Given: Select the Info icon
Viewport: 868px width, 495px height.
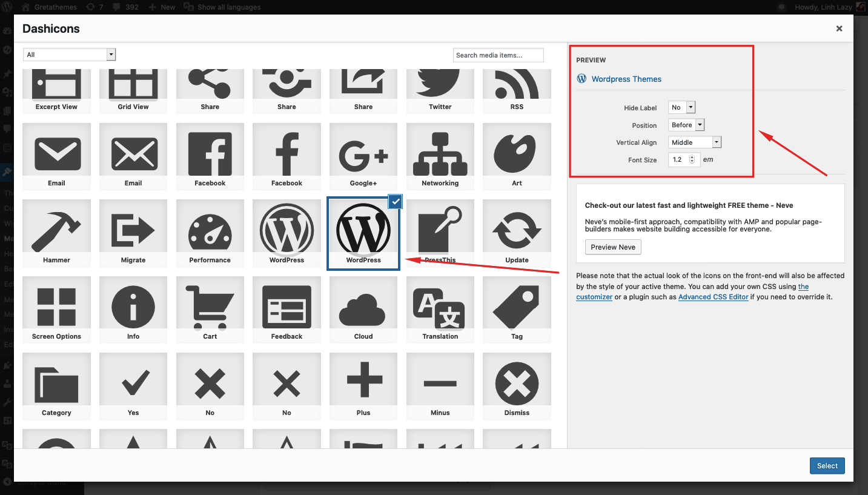Looking at the screenshot, I should pyautogui.click(x=133, y=310).
